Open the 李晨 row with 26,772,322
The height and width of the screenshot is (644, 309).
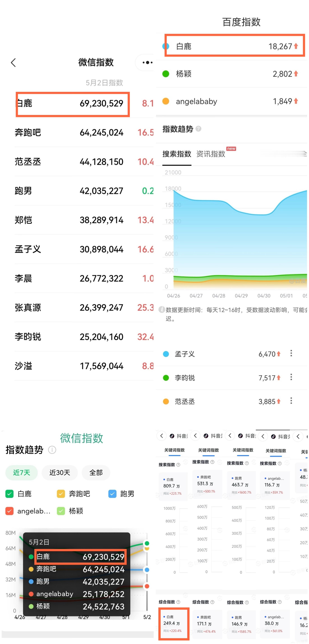pyautogui.click(x=84, y=278)
